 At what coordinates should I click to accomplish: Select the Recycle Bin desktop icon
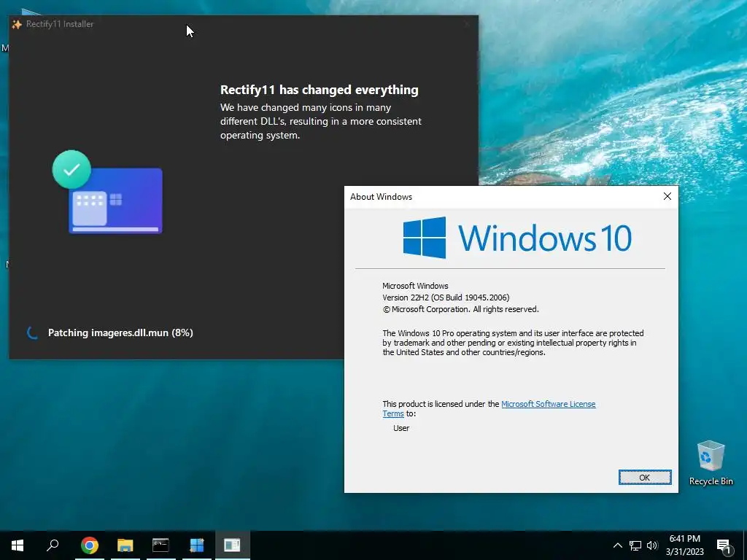click(711, 462)
